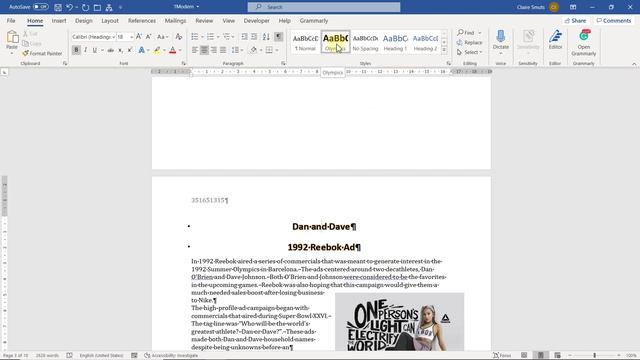Save the document with the floppy disk icon

58,7
